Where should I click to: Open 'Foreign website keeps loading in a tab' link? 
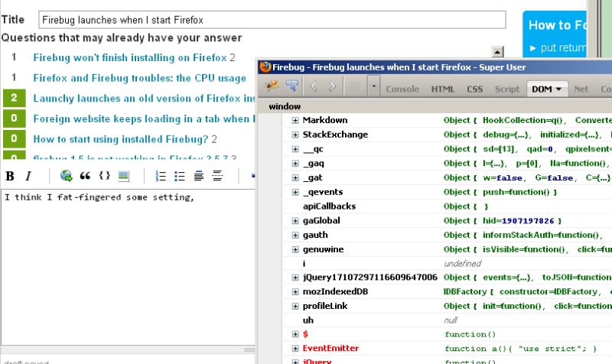click(x=144, y=119)
